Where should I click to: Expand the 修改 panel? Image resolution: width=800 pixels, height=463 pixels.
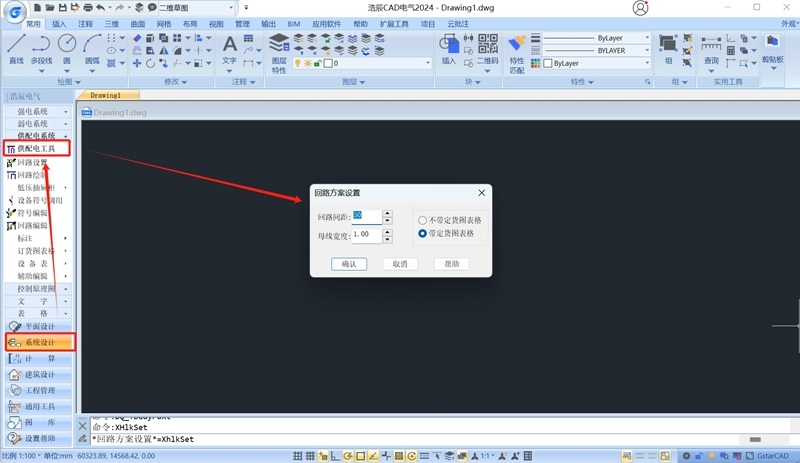pos(176,82)
